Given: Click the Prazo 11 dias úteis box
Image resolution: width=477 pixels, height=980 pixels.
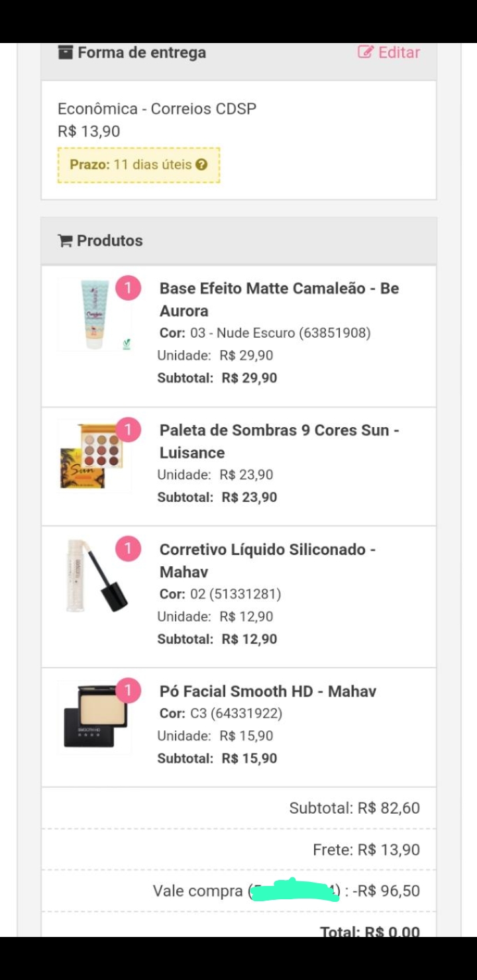Looking at the screenshot, I should pos(138,165).
